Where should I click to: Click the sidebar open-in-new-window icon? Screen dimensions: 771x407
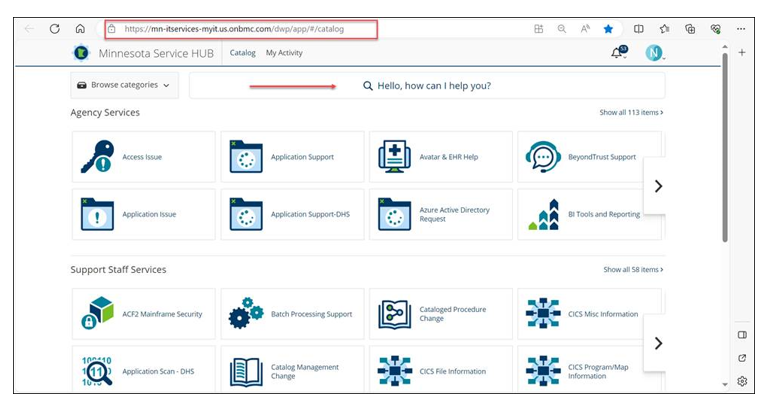coord(742,358)
